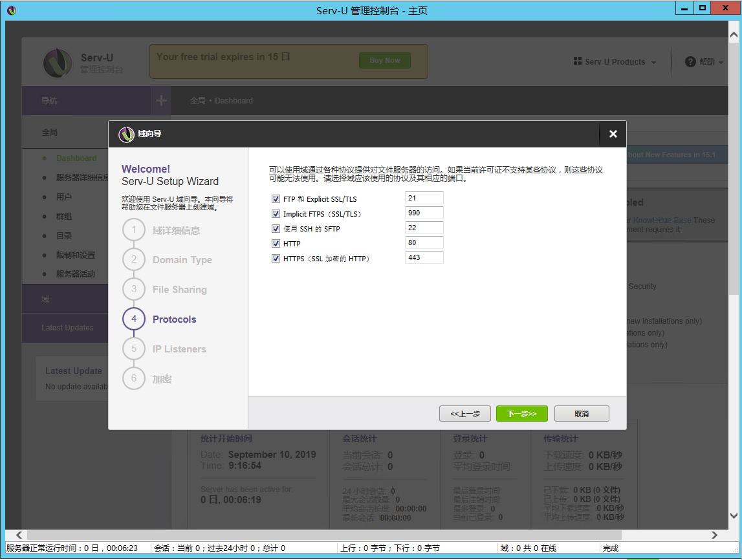
Task: Open the Domain Type wizard step label
Action: point(182,260)
